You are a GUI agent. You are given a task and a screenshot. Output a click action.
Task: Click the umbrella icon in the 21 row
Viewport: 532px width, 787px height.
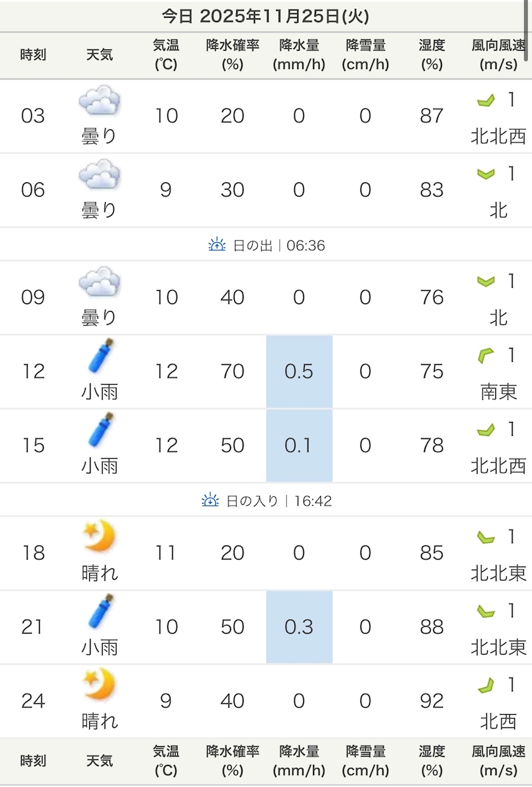[101, 612]
